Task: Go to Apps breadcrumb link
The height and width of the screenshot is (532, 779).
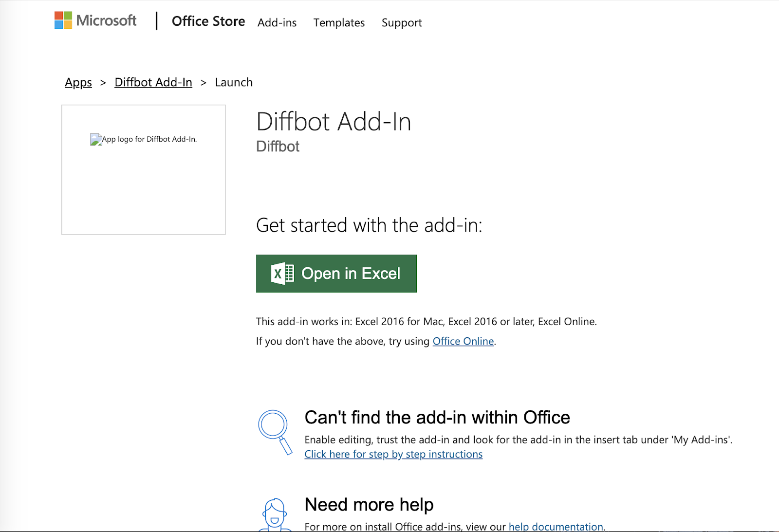Action: [78, 82]
